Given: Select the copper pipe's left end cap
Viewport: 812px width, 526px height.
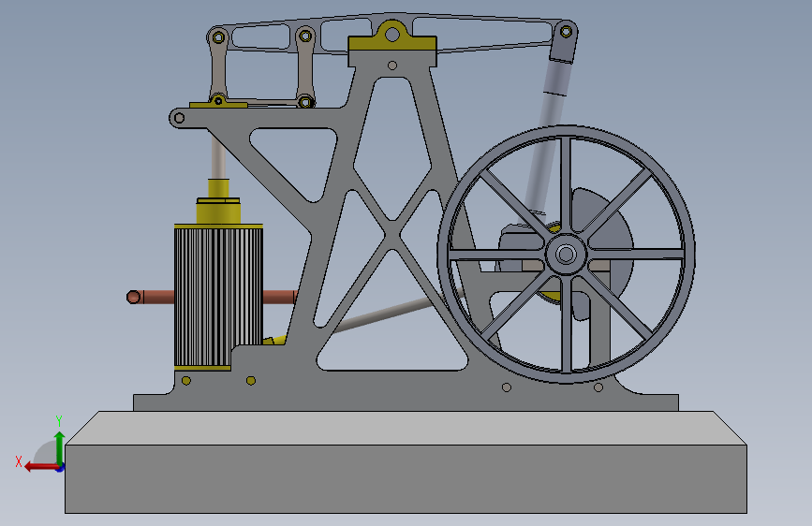Looking at the screenshot, I should (133, 297).
